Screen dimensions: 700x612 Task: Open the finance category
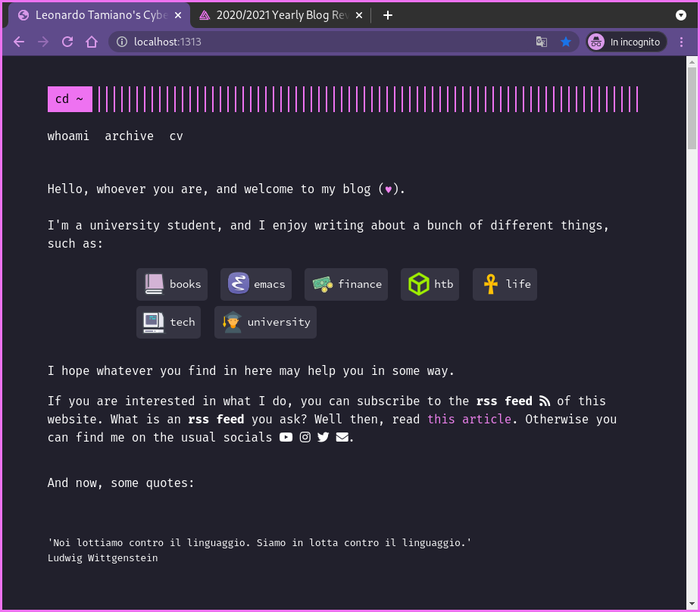[346, 284]
